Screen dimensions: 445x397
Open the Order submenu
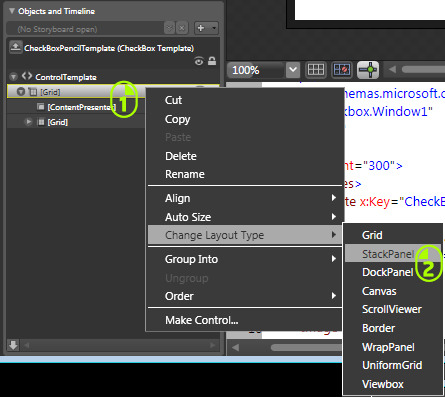(245, 296)
